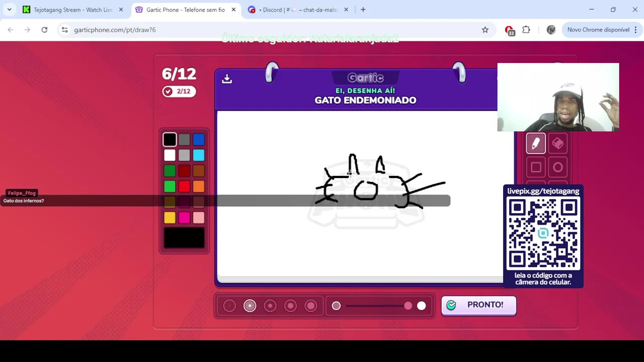This screenshot has width=644, height=362.
Task: Expand the tab search dropdown
Action: [x=9, y=10]
